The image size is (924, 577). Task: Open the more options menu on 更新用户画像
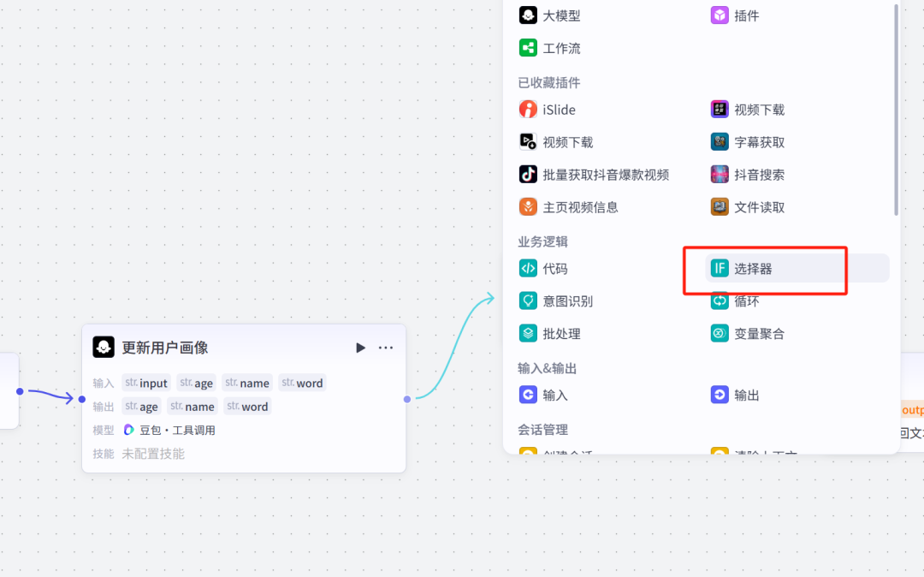point(385,347)
